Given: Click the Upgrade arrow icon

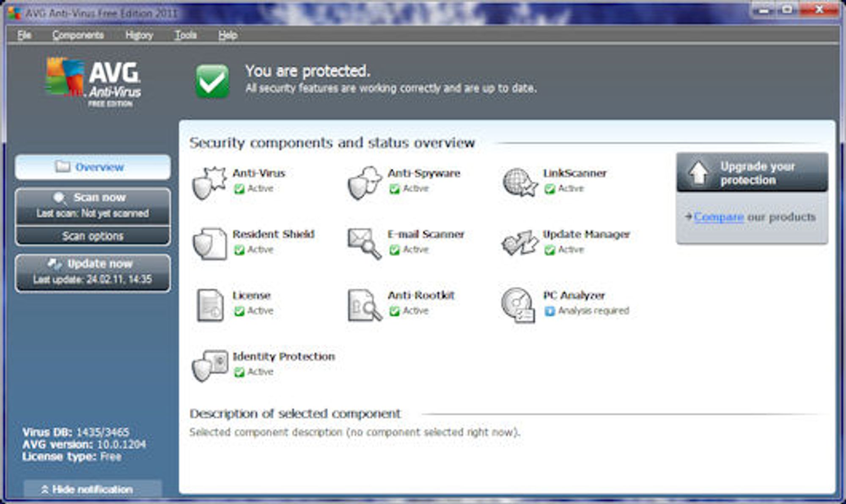Looking at the screenshot, I should (698, 173).
